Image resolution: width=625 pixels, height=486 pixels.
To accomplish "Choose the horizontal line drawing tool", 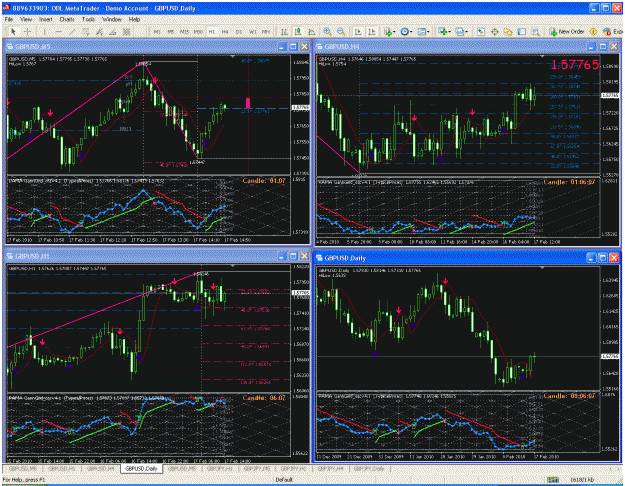I will [59, 31].
